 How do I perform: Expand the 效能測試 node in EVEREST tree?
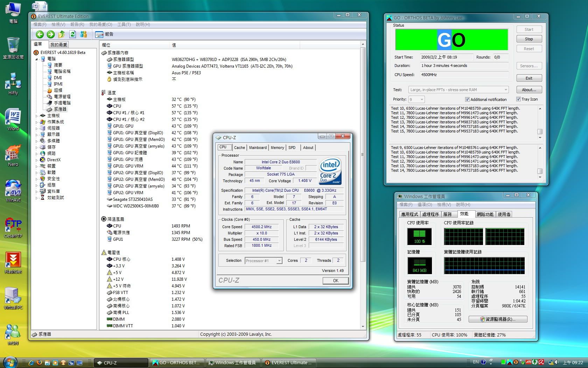pos(36,198)
